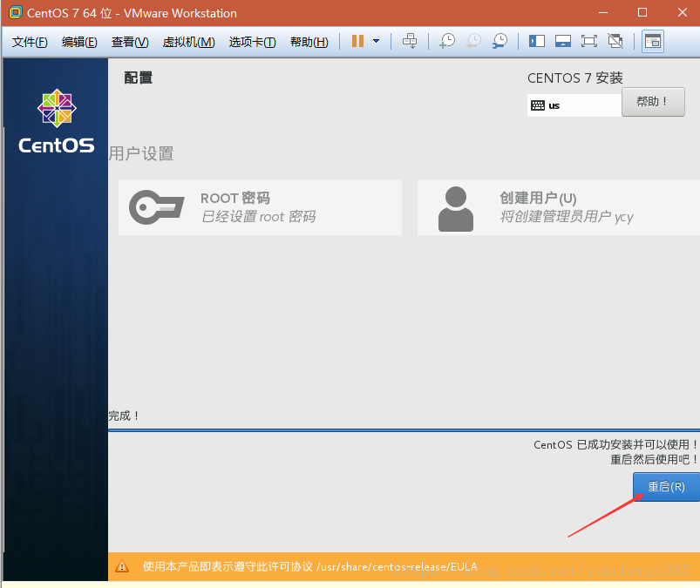Image resolution: width=700 pixels, height=588 pixels.
Task: Open the snapshot manager
Action: coord(500,42)
